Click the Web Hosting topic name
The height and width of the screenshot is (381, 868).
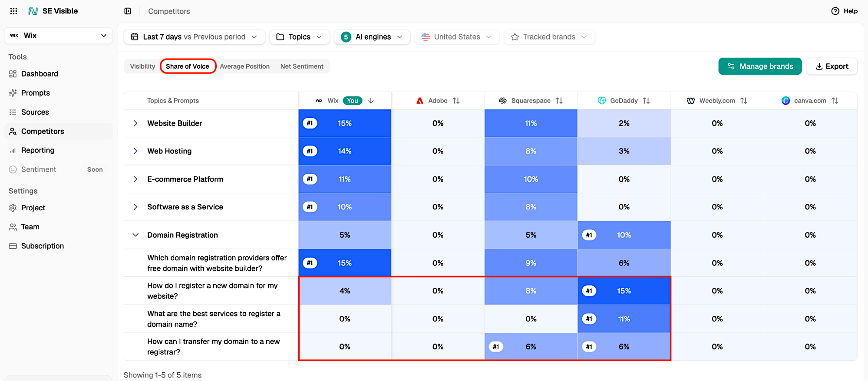click(x=169, y=151)
